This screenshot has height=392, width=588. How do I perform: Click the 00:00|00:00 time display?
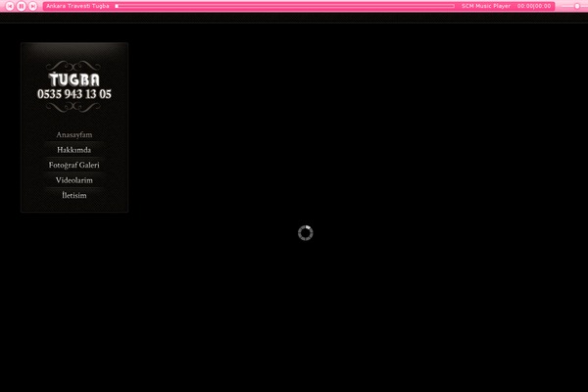coord(534,6)
